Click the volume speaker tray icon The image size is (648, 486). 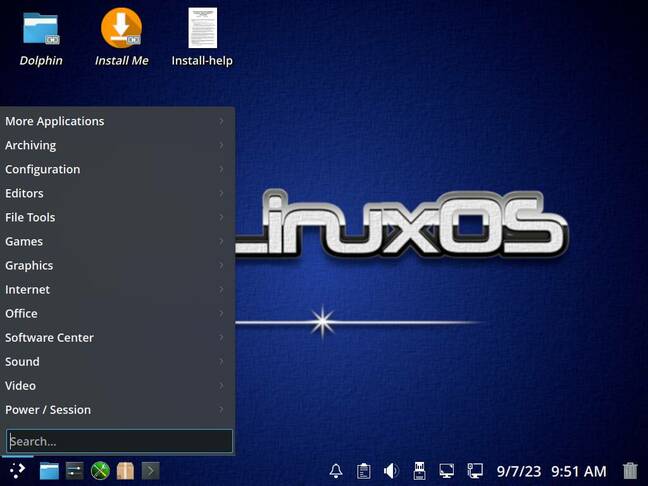[x=391, y=471]
